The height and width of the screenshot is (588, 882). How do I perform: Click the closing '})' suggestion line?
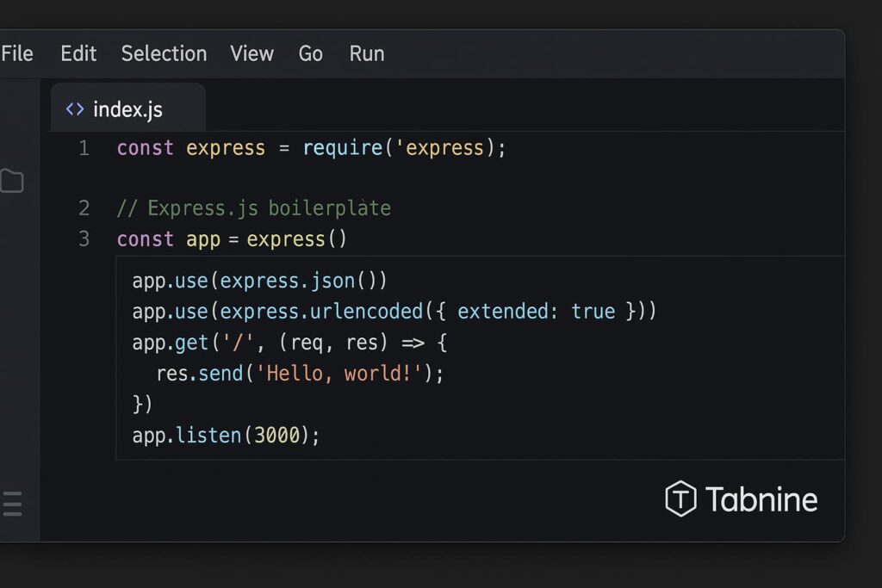142,404
